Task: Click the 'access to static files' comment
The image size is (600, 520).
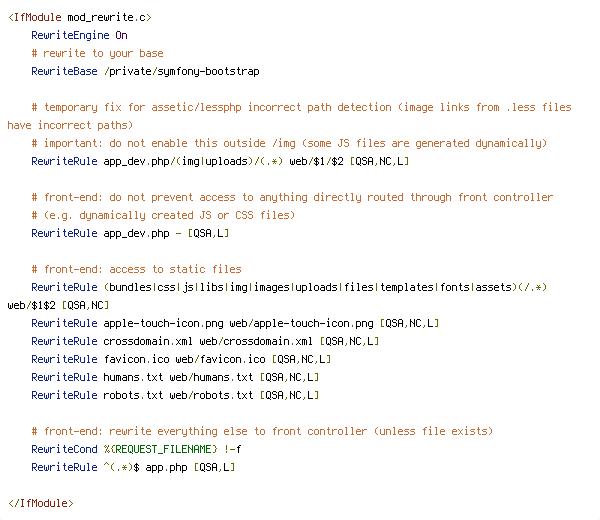Action: tap(137, 269)
